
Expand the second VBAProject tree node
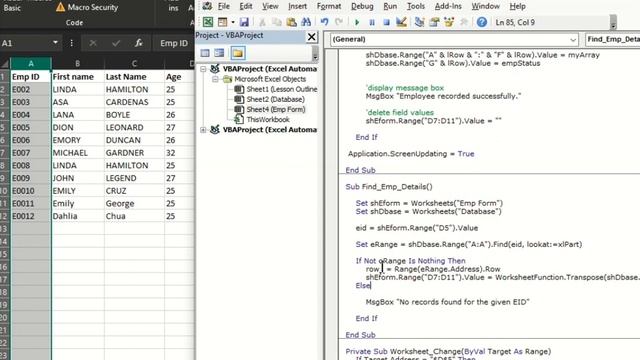[x=203, y=130]
